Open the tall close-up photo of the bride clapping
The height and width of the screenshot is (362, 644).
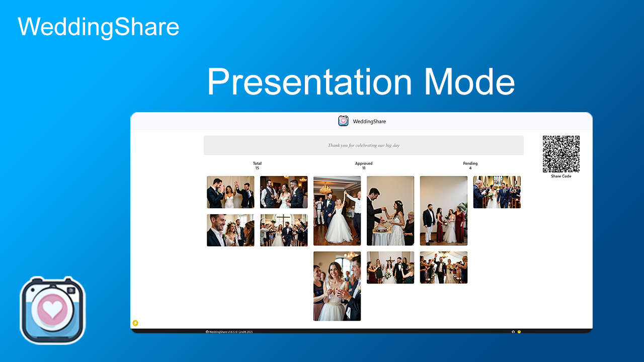click(337, 286)
